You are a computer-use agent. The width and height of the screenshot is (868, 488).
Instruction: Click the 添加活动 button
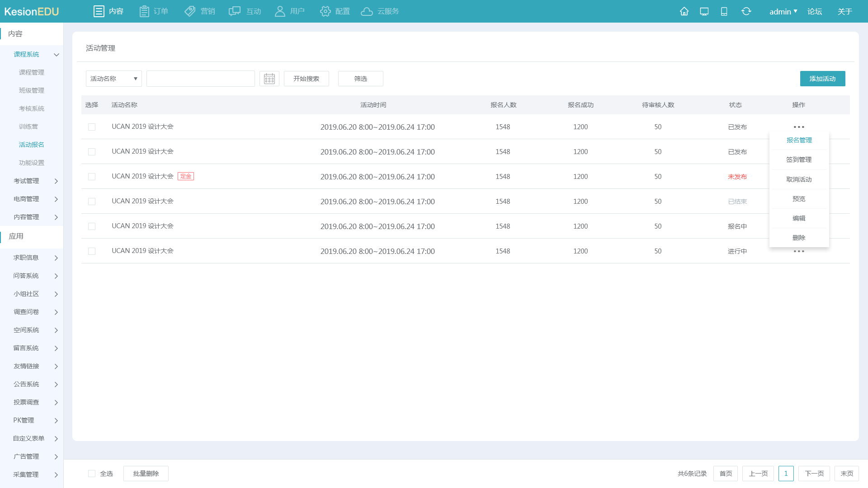tap(822, 79)
